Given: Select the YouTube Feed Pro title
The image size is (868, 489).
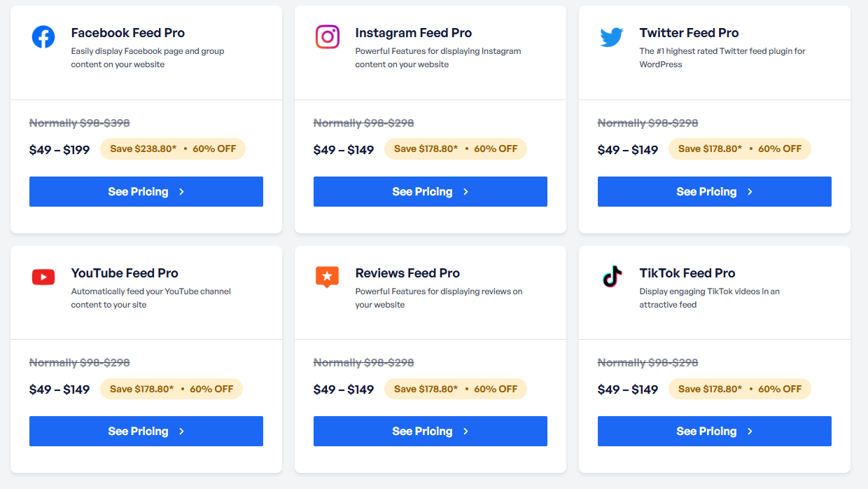Looking at the screenshot, I should point(125,273).
